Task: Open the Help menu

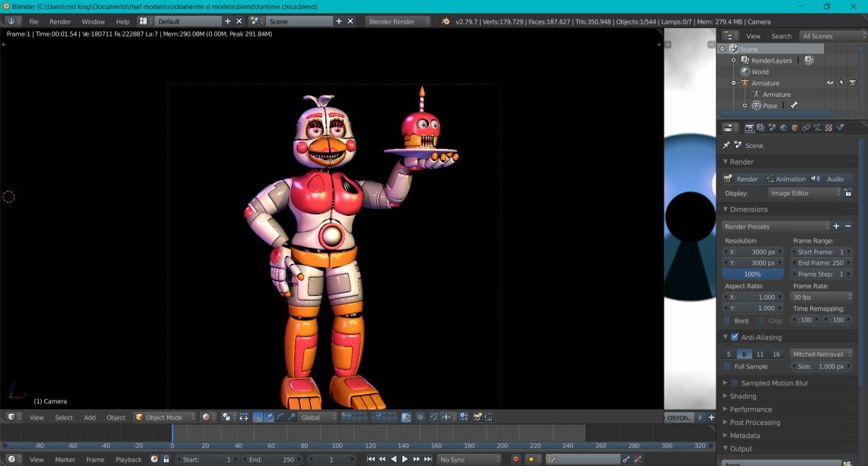Action: [123, 21]
